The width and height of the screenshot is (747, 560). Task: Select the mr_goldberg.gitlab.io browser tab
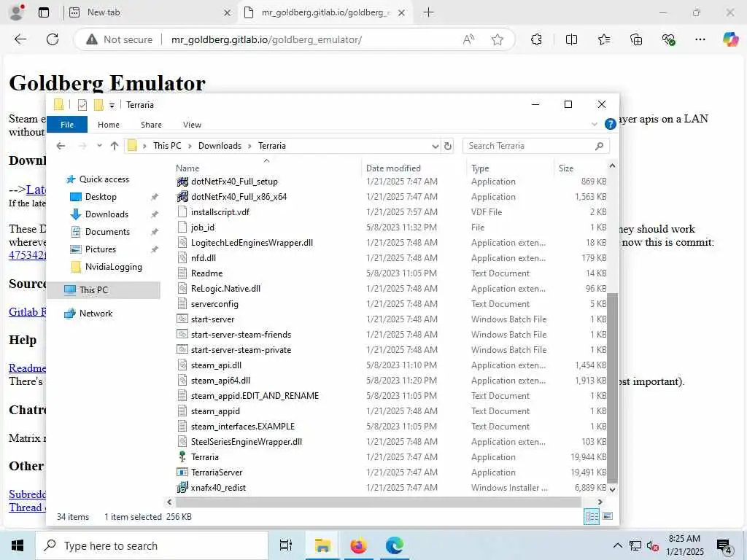click(325, 13)
